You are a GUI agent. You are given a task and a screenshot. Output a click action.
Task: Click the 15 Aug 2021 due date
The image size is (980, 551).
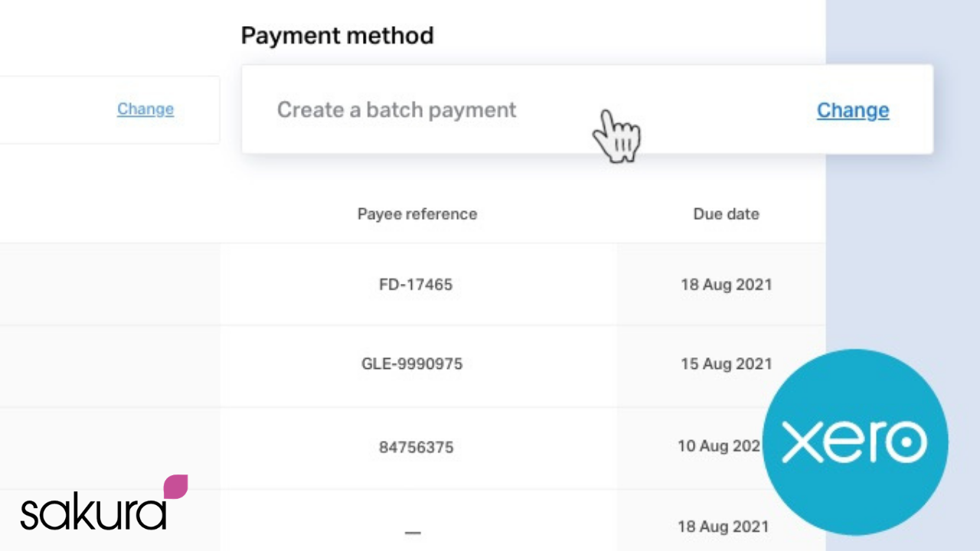(727, 364)
